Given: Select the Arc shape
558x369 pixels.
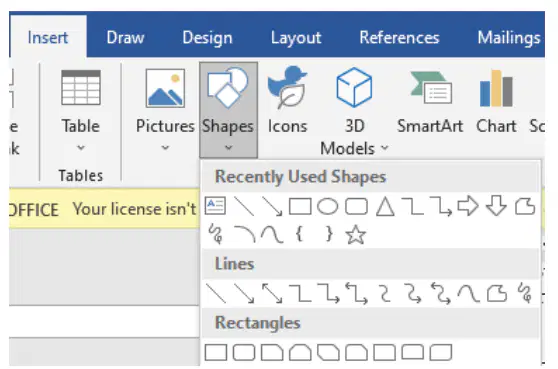Looking at the screenshot, I should (x=245, y=234).
